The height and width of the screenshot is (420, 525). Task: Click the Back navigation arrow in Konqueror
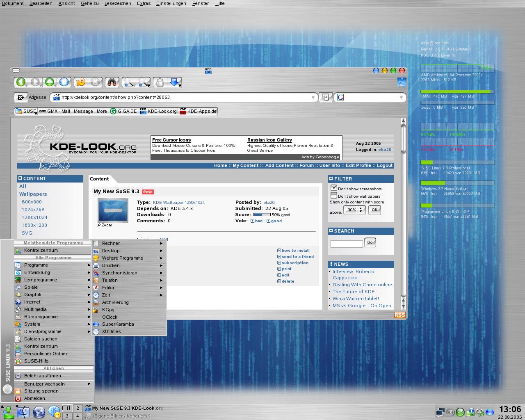(x=21, y=82)
